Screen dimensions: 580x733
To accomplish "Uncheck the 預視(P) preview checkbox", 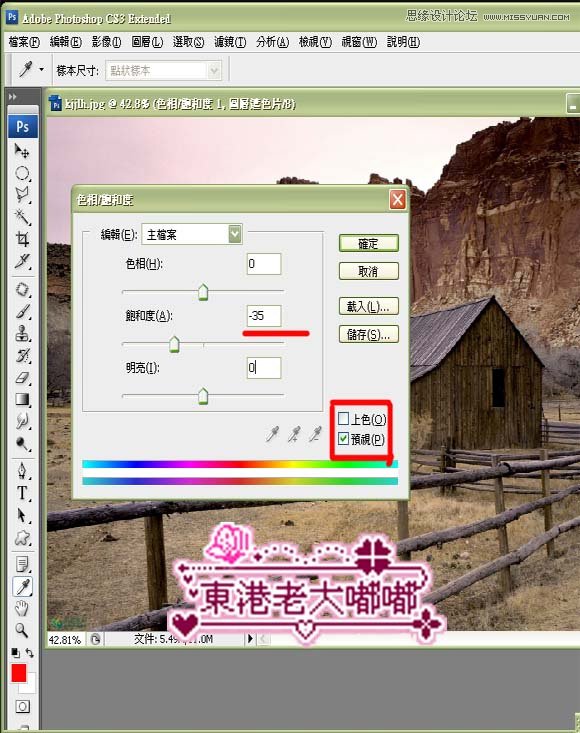I will [344, 438].
